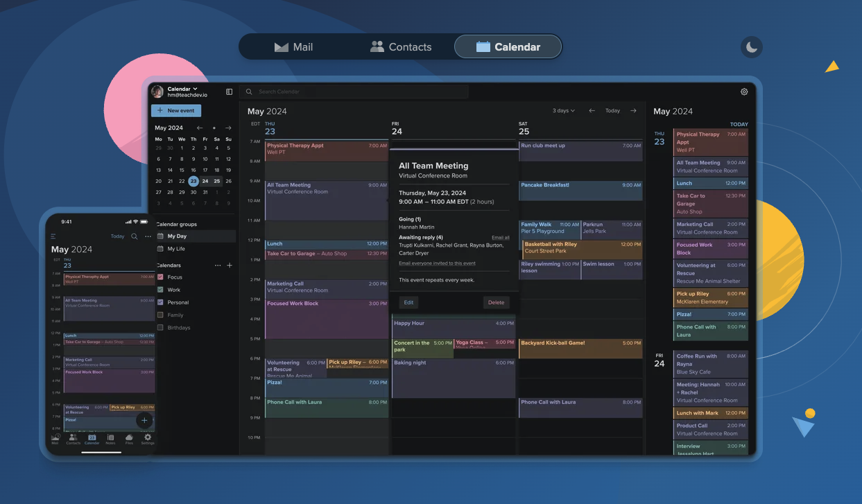Tap the Notes icon in phone tab bar
Image resolution: width=862 pixels, height=504 pixels.
pyautogui.click(x=111, y=439)
